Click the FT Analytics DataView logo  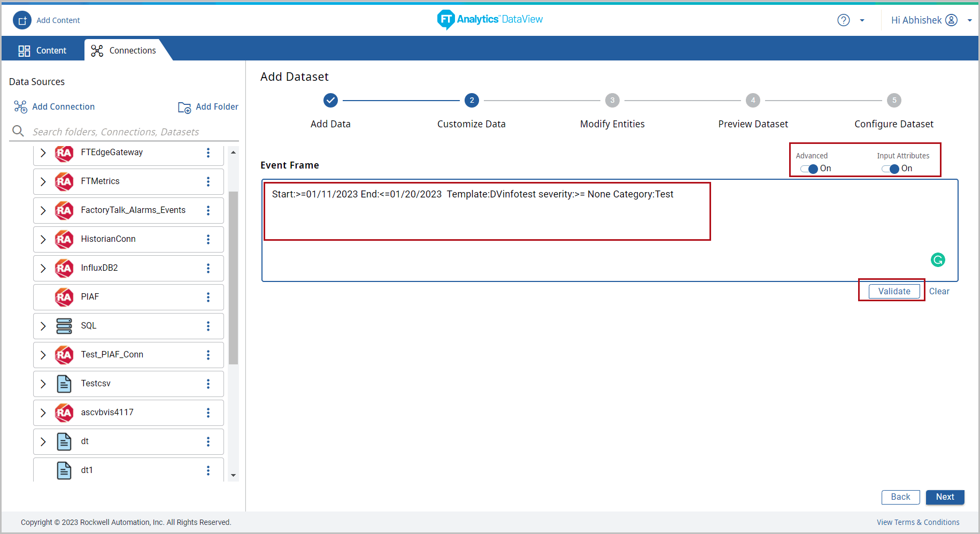490,19
